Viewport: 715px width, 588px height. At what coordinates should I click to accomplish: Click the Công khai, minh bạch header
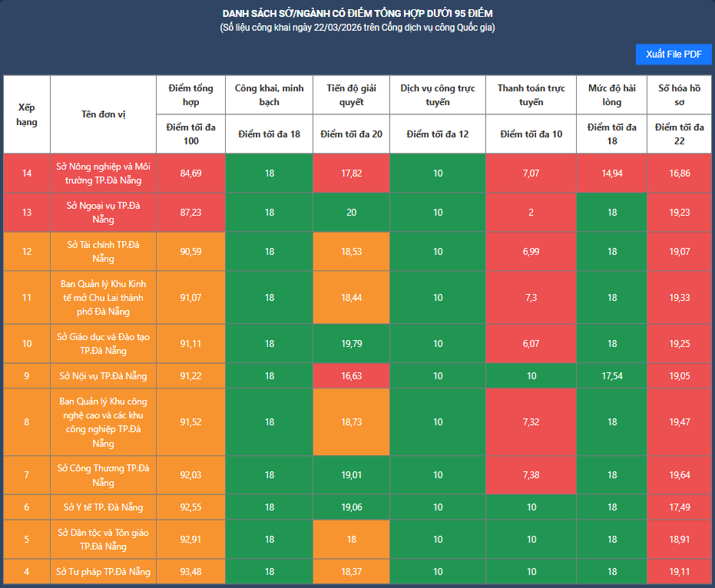tap(269, 95)
